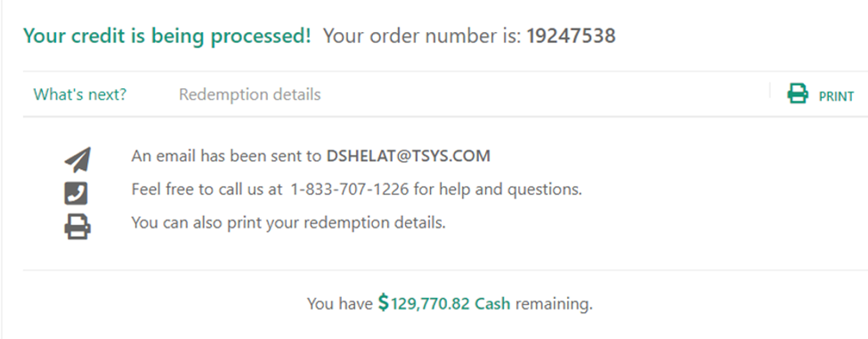The image size is (868, 339).
Task: Click the PRINT text label
Action: pyautogui.click(x=837, y=96)
